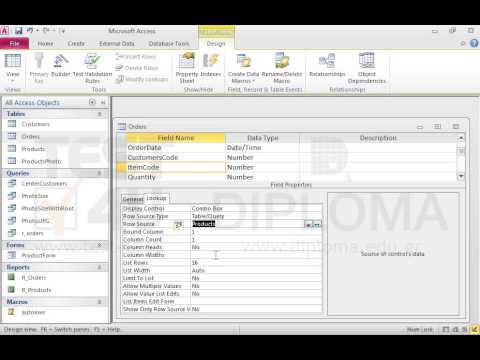Open the All Access Objects dropdown menu
The image size is (480, 360).
click(92, 102)
